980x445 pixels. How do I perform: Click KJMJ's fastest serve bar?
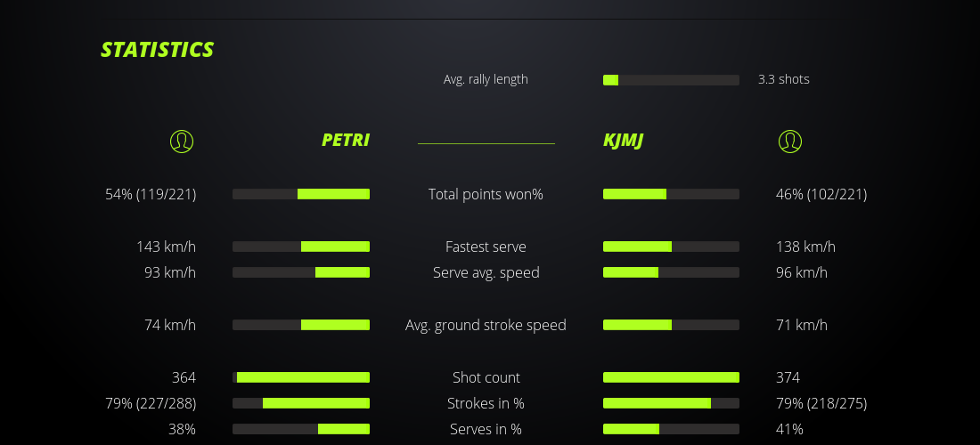pos(671,247)
